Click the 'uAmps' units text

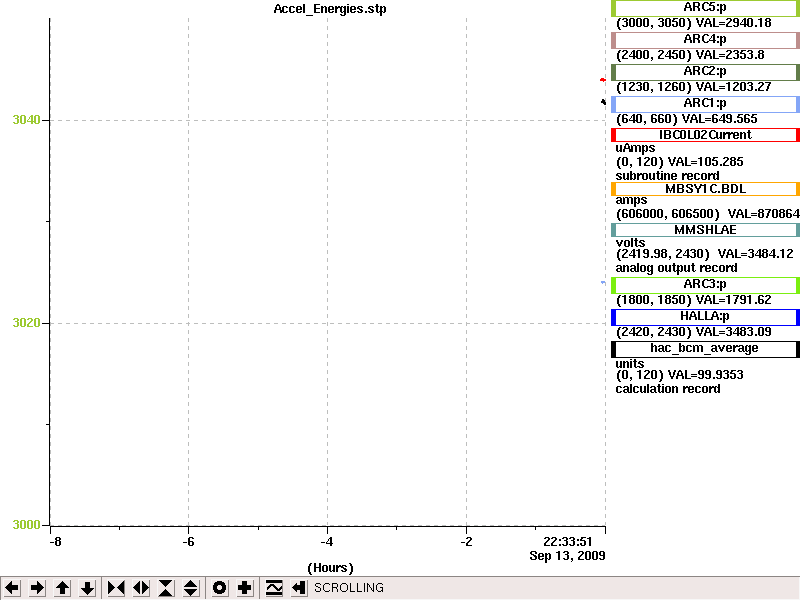coord(635,148)
